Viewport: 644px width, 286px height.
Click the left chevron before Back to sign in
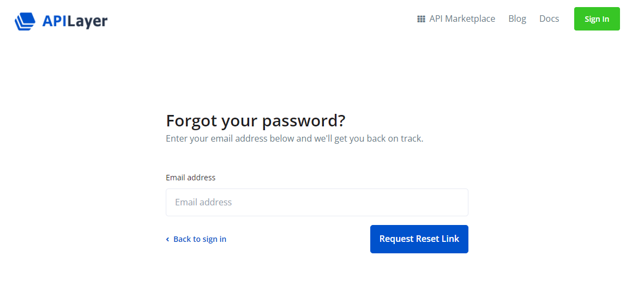[x=167, y=239]
